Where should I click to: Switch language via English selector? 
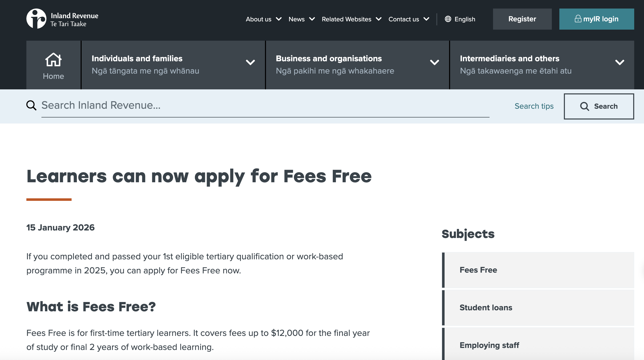pyautogui.click(x=465, y=19)
